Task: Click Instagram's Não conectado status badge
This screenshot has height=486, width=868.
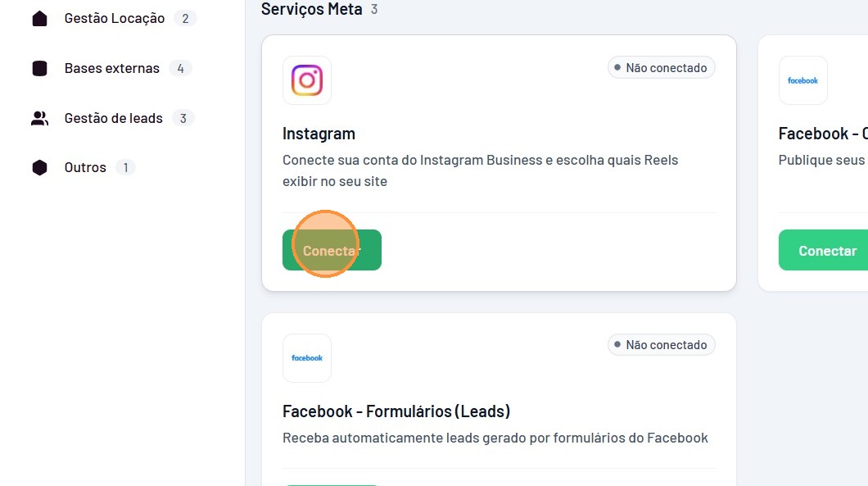Action: coord(661,67)
